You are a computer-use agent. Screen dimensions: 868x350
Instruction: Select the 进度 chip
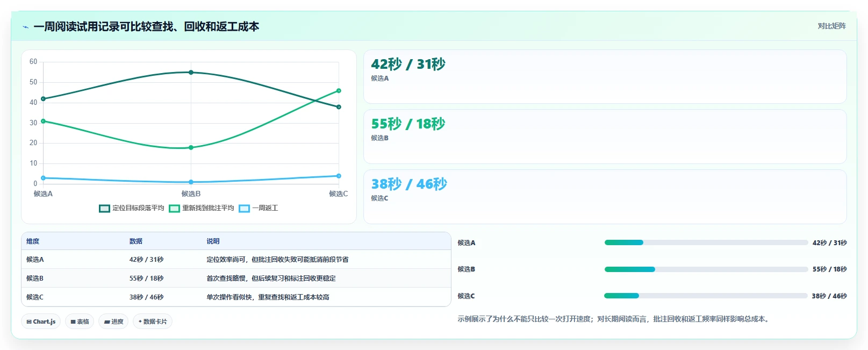tap(113, 322)
